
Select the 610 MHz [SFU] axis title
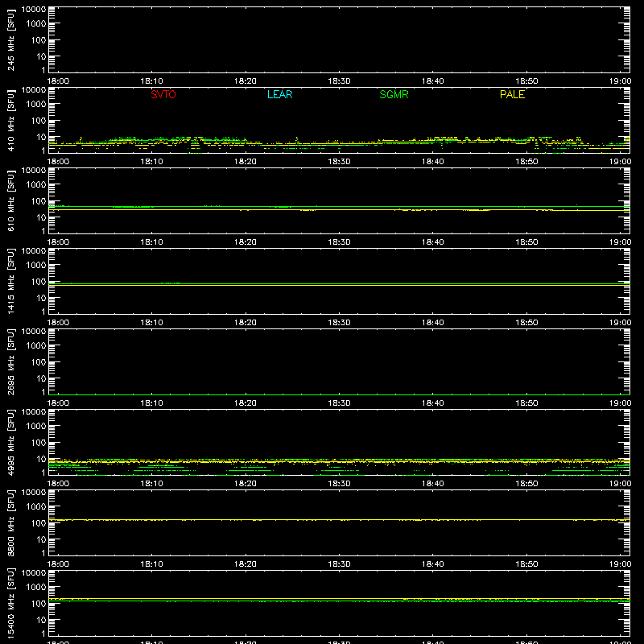(10, 200)
